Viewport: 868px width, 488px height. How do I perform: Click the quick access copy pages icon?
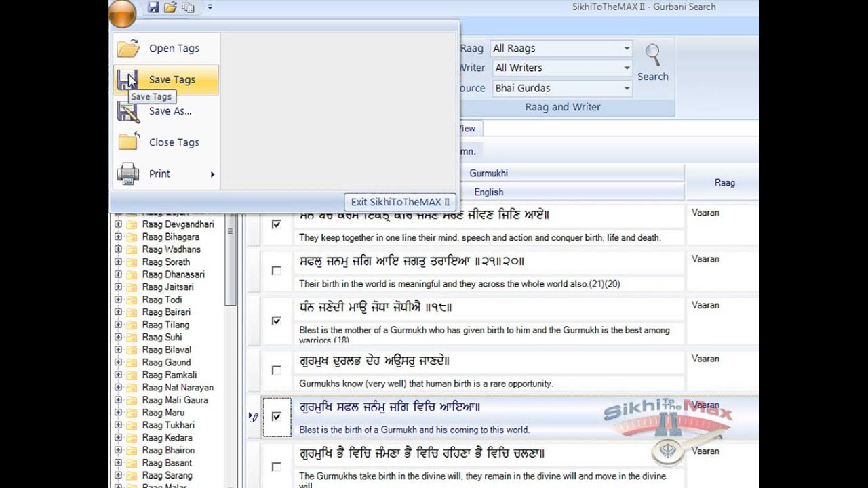pos(188,7)
